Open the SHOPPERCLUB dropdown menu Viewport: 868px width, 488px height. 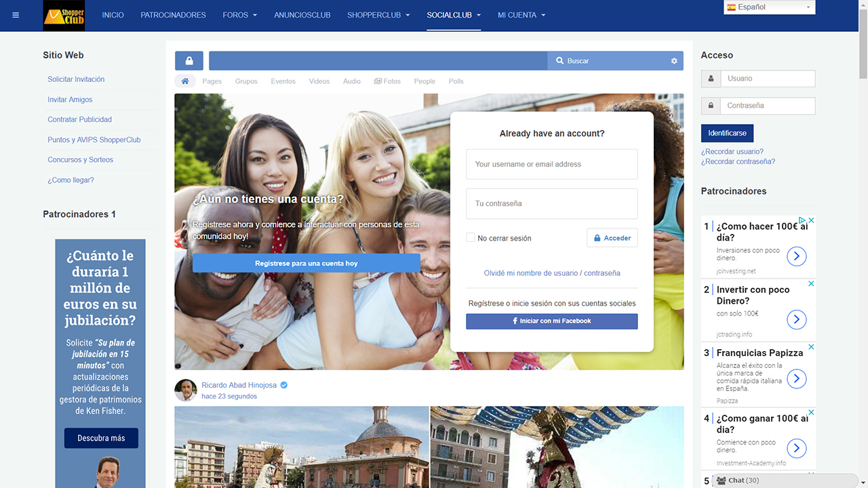(378, 15)
